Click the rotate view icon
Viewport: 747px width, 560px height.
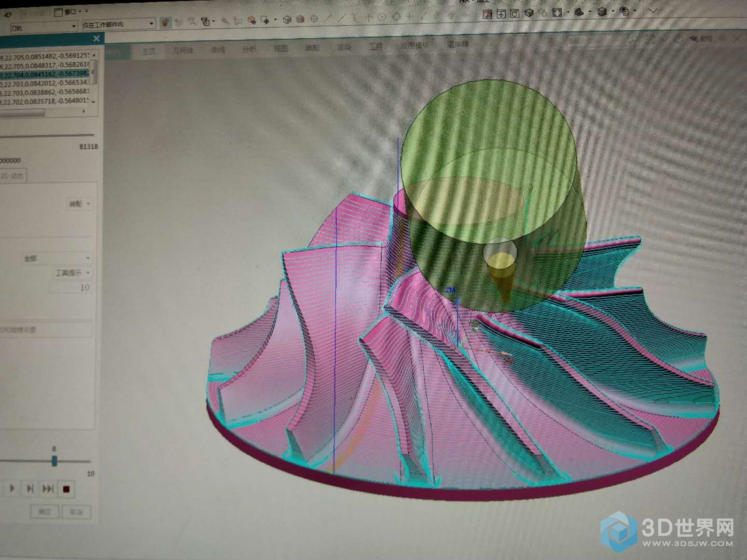coord(515,14)
